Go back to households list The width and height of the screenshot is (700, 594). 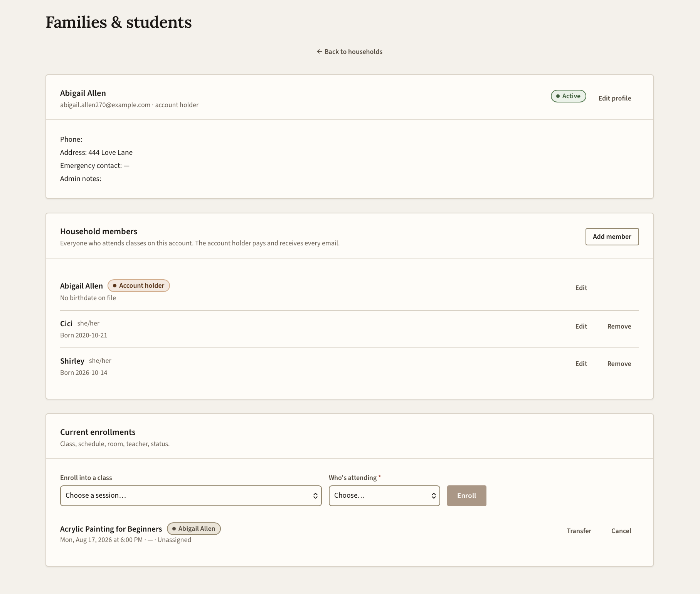tap(350, 52)
